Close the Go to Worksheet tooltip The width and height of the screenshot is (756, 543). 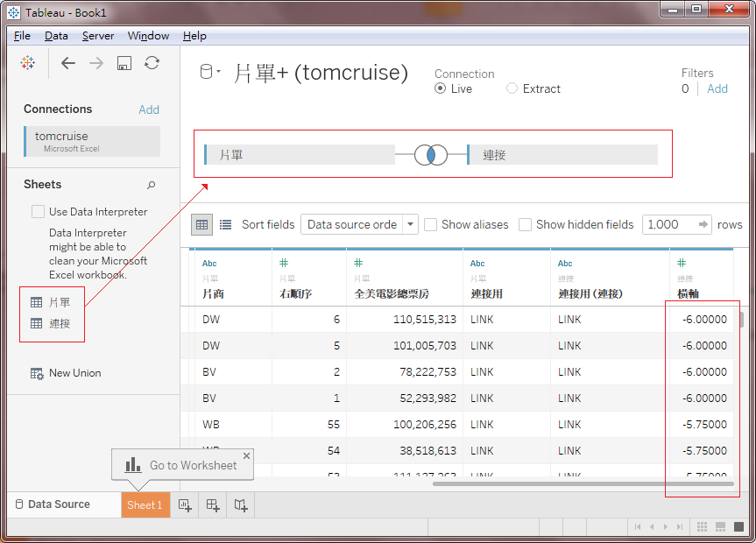(x=246, y=455)
